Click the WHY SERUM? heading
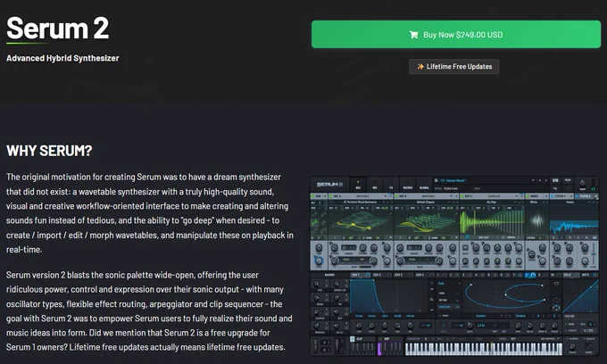The height and width of the screenshot is (364, 607). pos(49,151)
